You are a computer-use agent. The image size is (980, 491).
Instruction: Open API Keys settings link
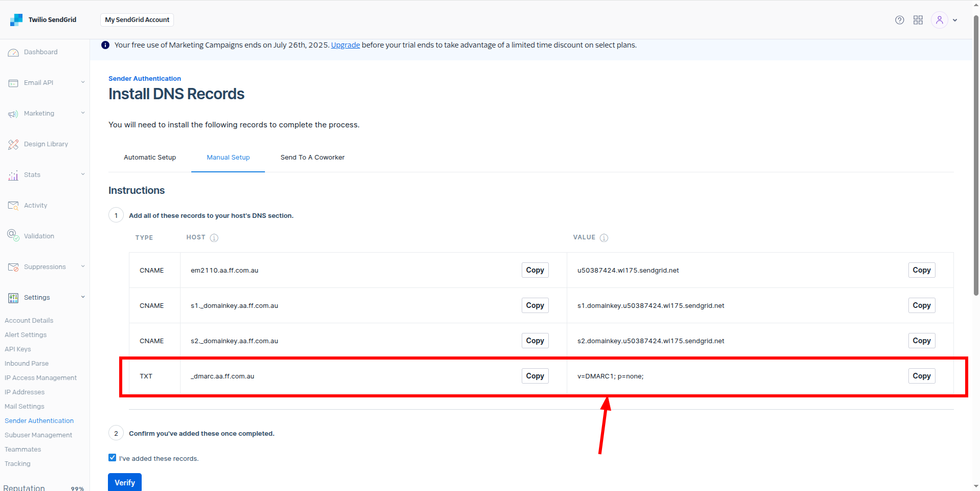pyautogui.click(x=18, y=349)
